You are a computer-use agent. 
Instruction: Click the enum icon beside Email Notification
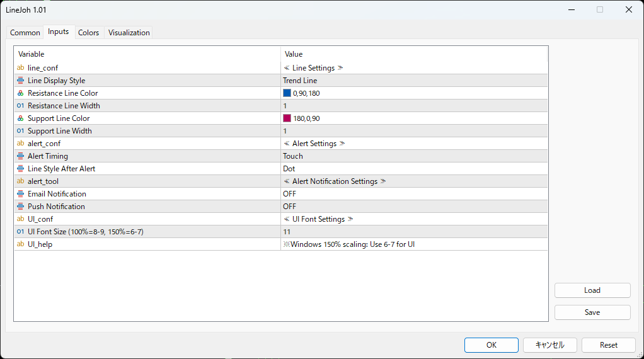coord(21,193)
